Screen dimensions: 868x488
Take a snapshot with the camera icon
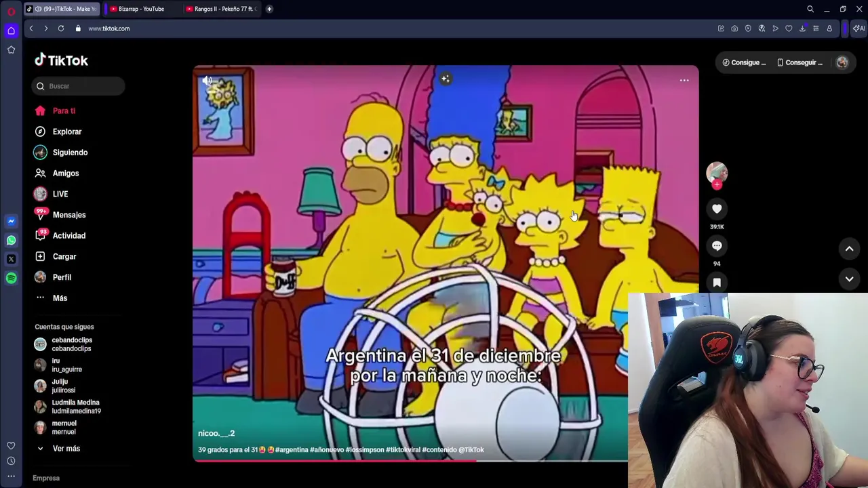pyautogui.click(x=734, y=28)
